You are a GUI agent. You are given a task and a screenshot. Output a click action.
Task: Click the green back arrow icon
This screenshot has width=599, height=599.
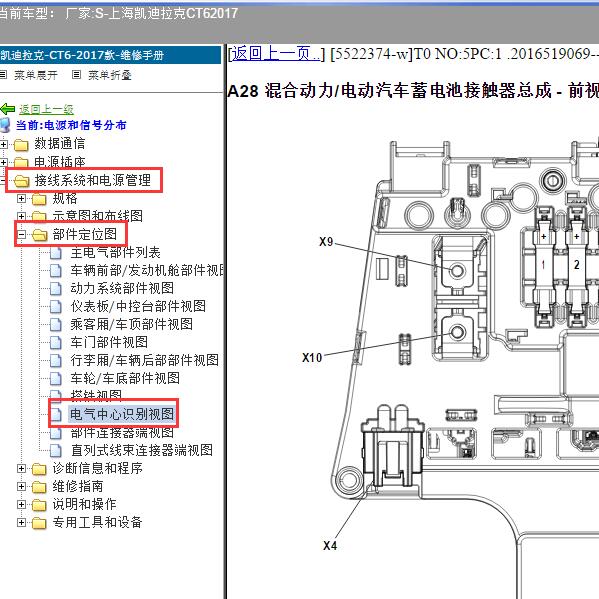(x=8, y=109)
